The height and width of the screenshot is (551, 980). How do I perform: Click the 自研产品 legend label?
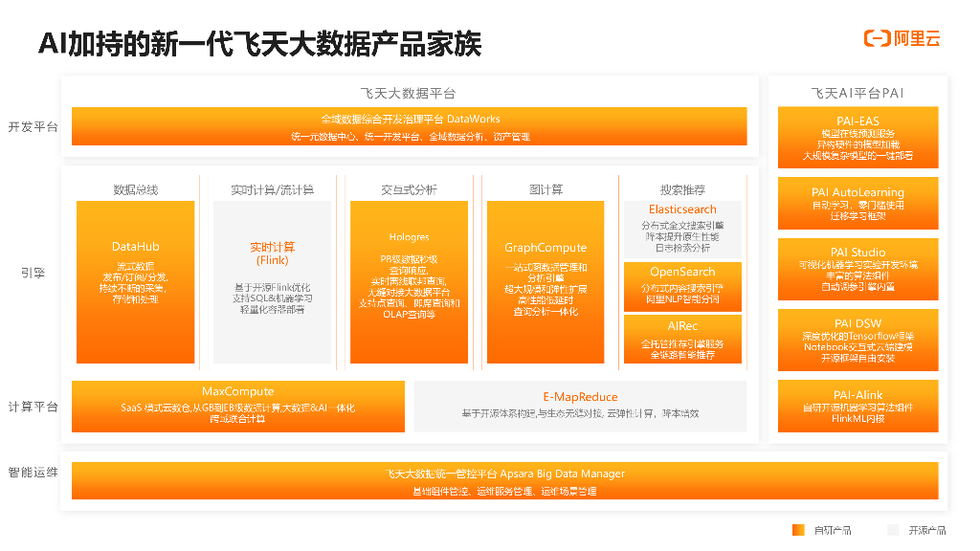tap(833, 530)
